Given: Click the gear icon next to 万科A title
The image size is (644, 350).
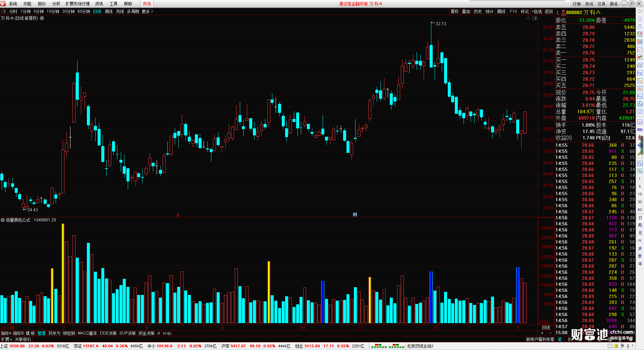Looking at the screenshot, I should pyautogui.click(x=42, y=18).
